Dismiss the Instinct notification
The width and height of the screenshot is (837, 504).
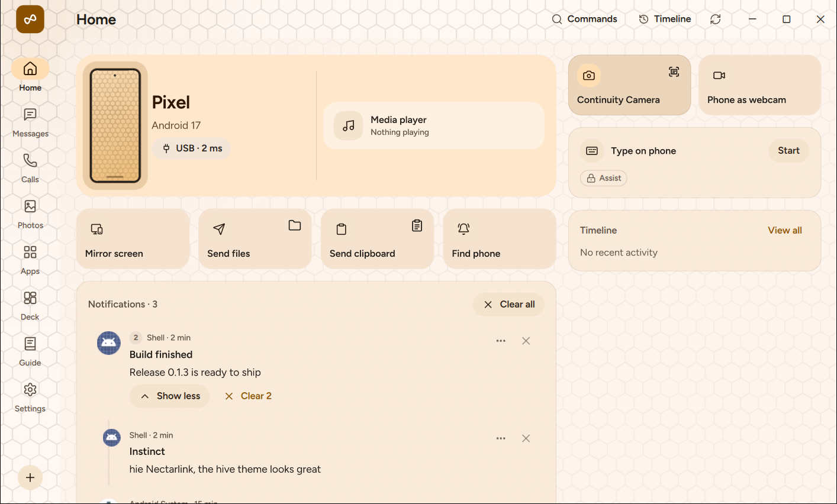point(526,438)
